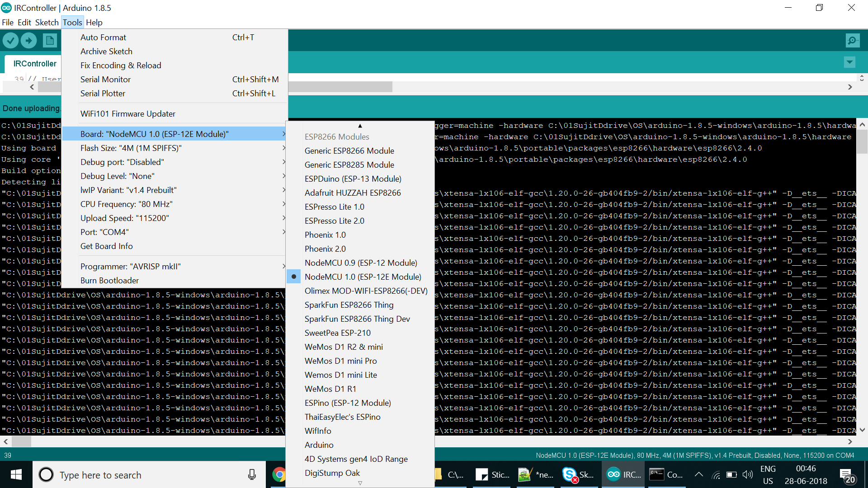Expand the Port: COM4 submenu
The height and width of the screenshot is (488, 868).
point(104,232)
